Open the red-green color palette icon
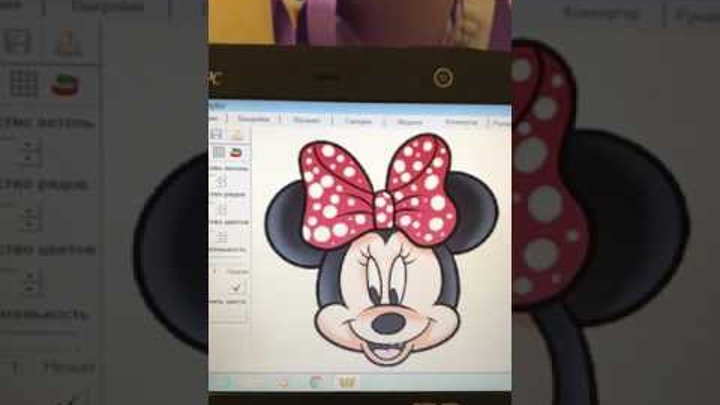 pyautogui.click(x=237, y=153)
